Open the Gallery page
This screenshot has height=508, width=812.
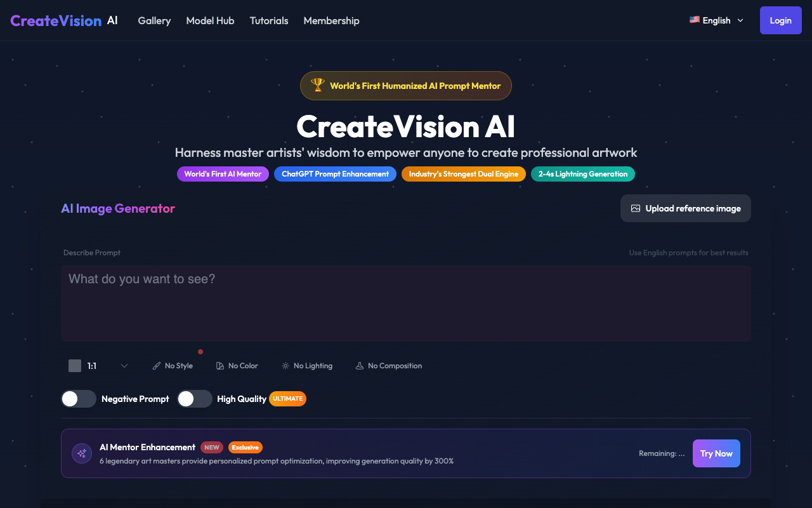tap(154, 20)
